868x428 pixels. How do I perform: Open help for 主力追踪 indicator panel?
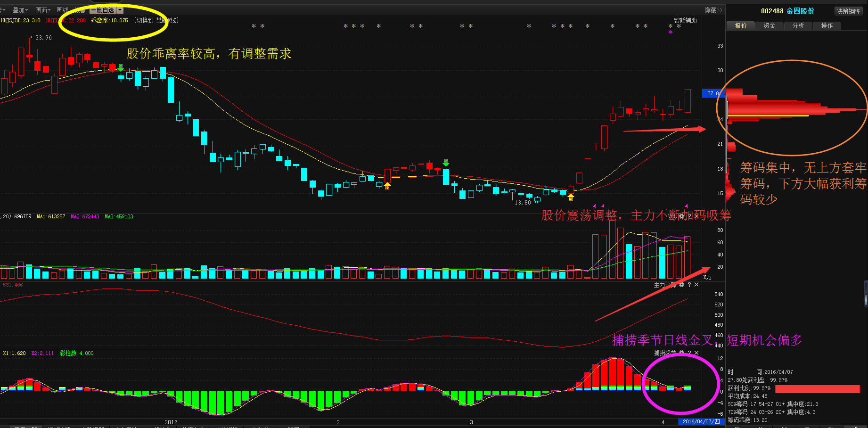(x=689, y=285)
